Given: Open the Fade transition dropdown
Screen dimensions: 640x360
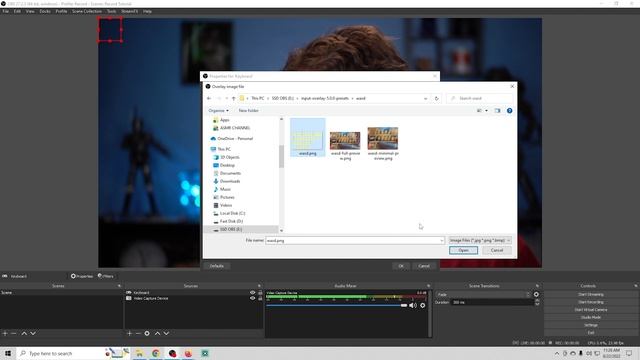Looking at the screenshot, I should (x=483, y=294).
